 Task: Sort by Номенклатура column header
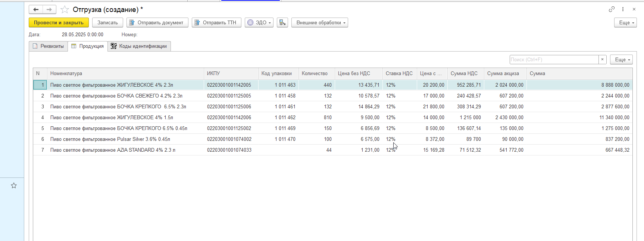tap(125, 74)
